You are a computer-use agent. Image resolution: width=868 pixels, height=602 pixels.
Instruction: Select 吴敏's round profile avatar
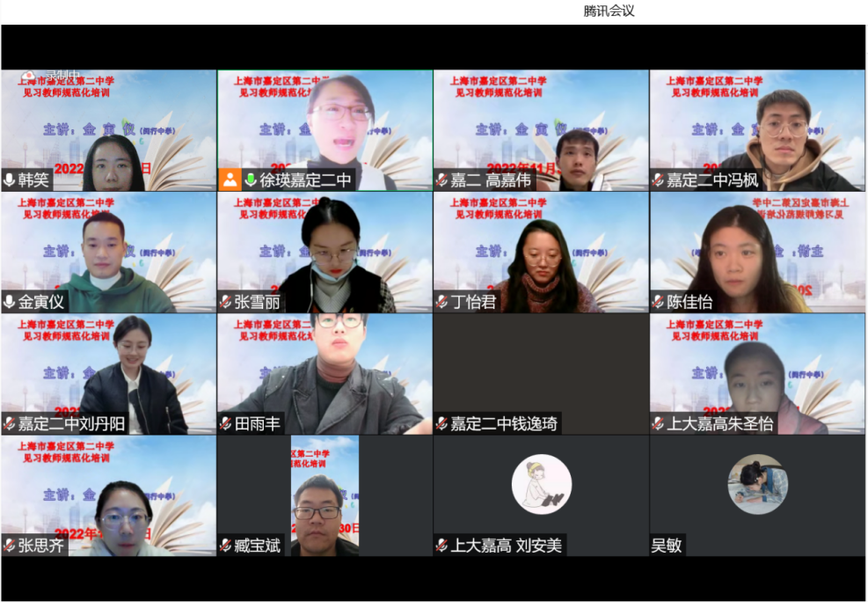(x=757, y=484)
